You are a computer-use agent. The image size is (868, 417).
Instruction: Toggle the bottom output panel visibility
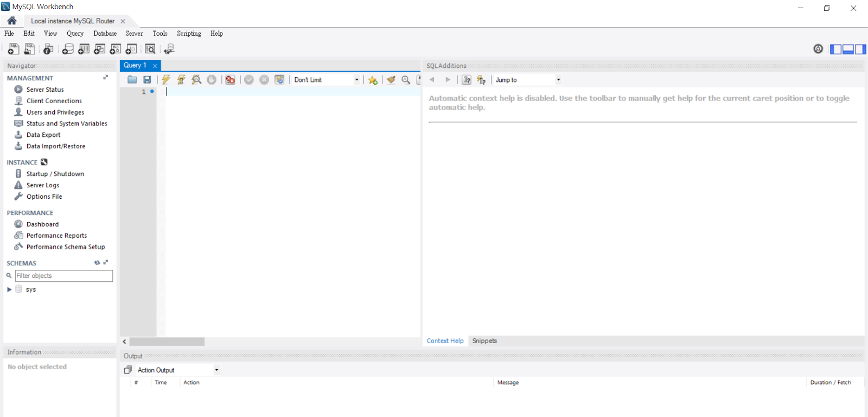tap(848, 49)
